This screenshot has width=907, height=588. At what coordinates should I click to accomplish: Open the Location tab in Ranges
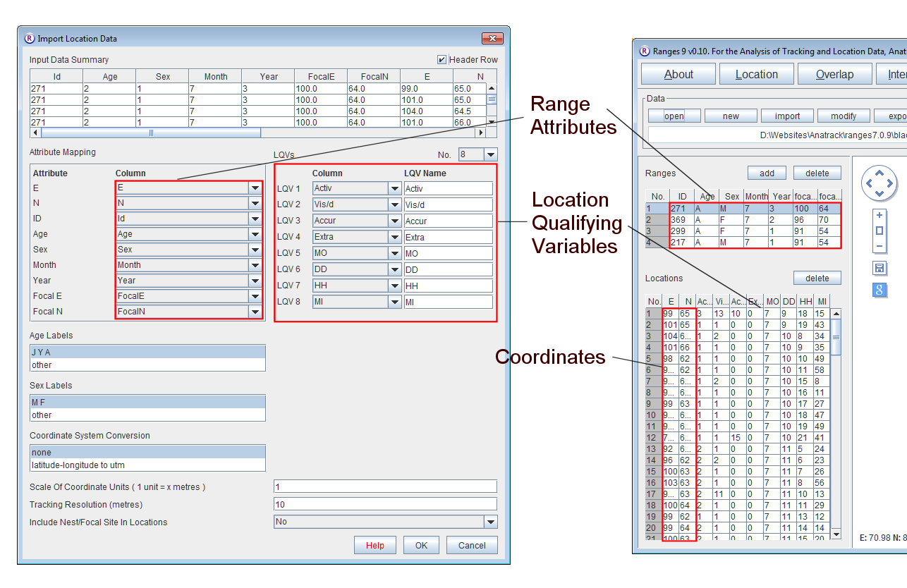[x=756, y=74]
